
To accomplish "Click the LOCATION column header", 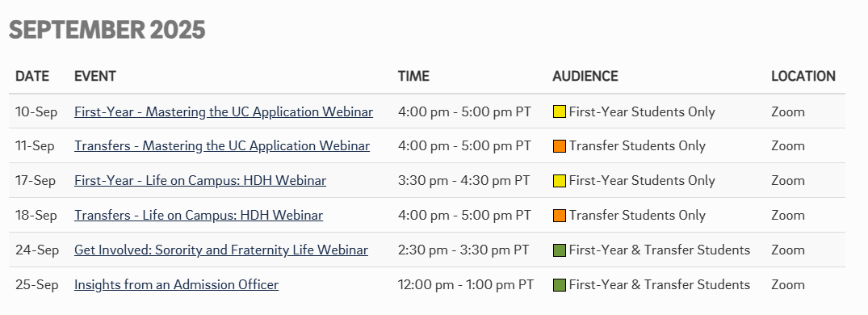I will click(x=803, y=77).
